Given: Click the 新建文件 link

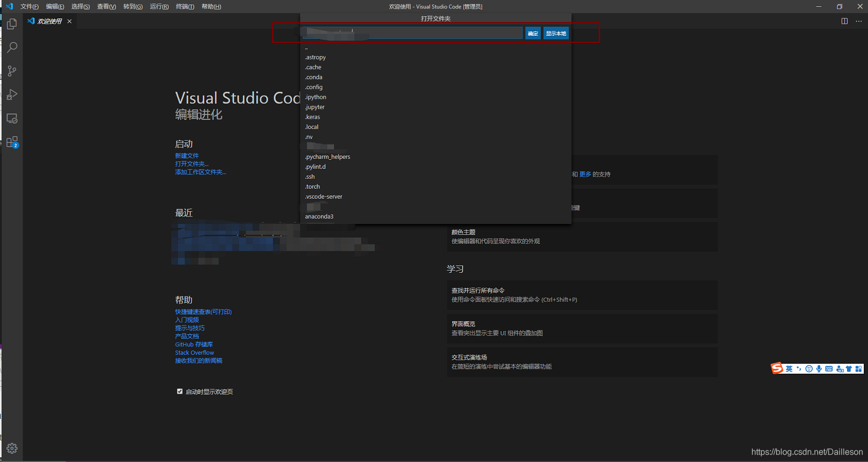Looking at the screenshot, I should pos(187,156).
